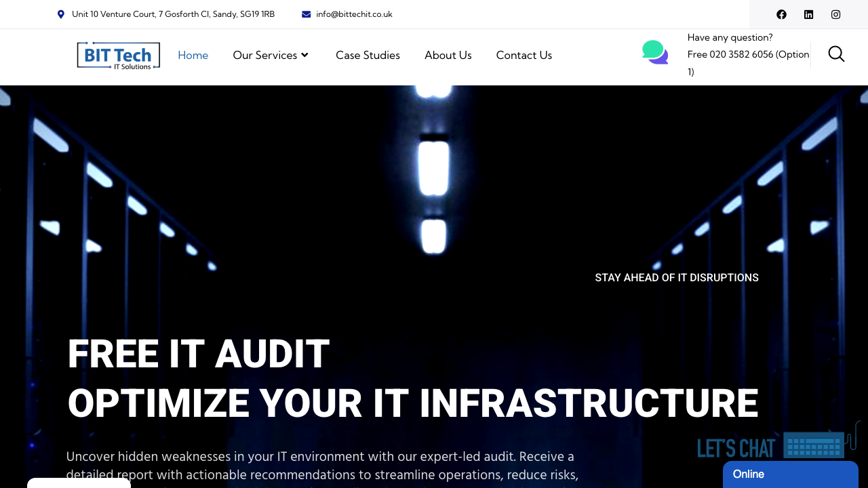This screenshot has height=488, width=868.
Task: Click the chat bubble icon near the phone number
Action: (654, 52)
